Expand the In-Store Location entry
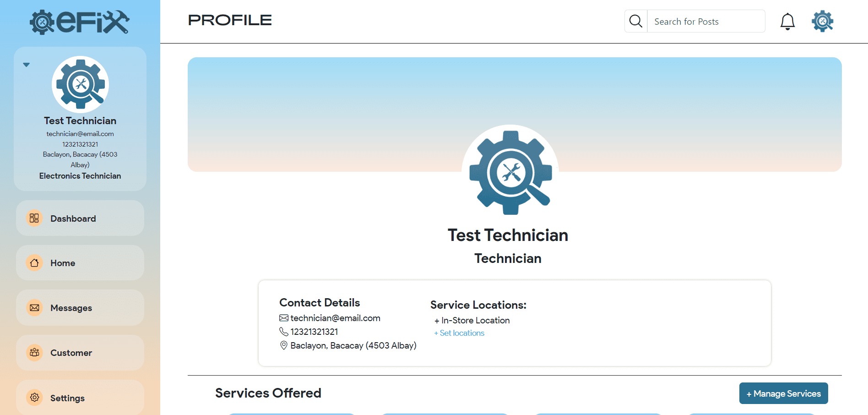This screenshot has height=415, width=868. (472, 321)
